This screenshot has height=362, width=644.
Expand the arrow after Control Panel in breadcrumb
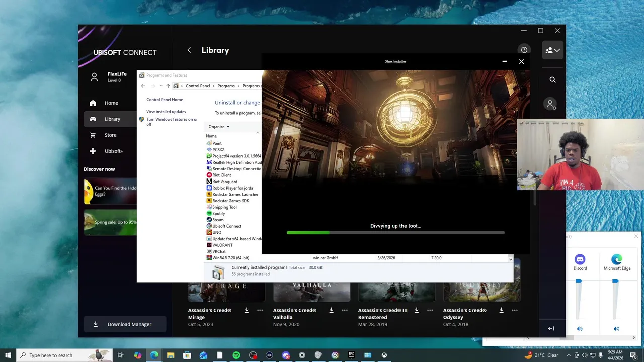214,86
